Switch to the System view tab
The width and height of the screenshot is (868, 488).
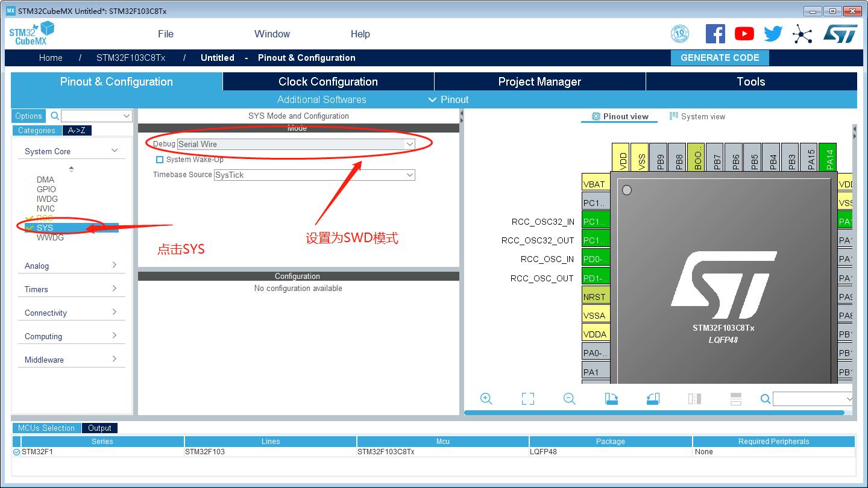pos(697,116)
